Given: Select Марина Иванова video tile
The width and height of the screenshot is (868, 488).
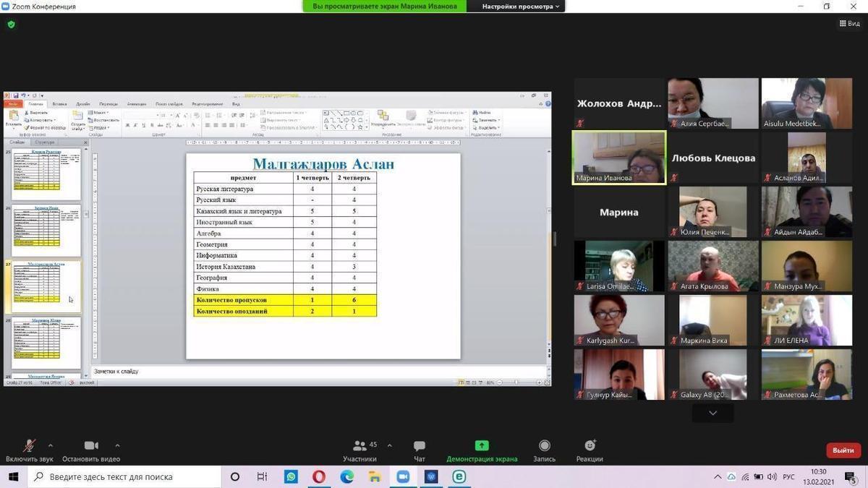Looking at the screenshot, I should [x=618, y=158].
